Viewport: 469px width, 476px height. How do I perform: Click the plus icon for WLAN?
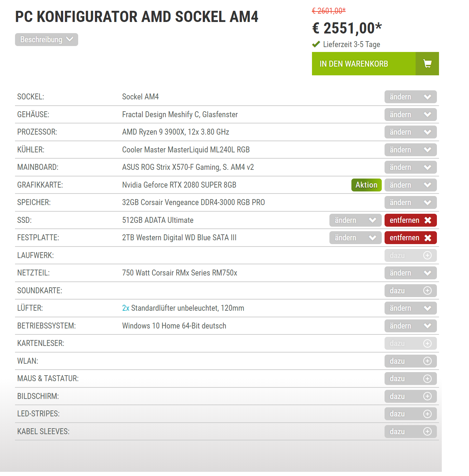click(427, 361)
